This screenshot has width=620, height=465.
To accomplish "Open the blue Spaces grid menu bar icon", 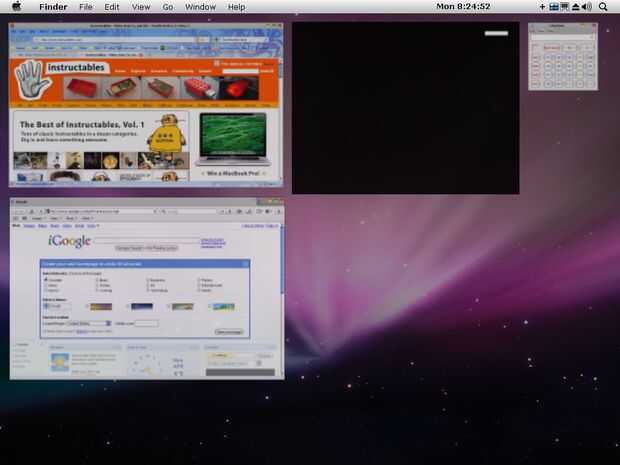I will coord(554,7).
